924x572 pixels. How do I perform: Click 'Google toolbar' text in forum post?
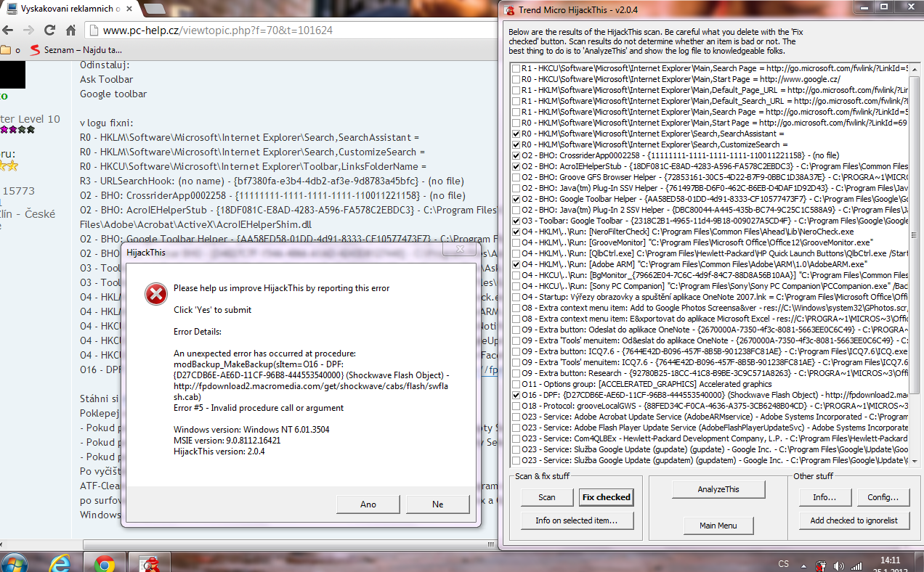pyautogui.click(x=113, y=94)
